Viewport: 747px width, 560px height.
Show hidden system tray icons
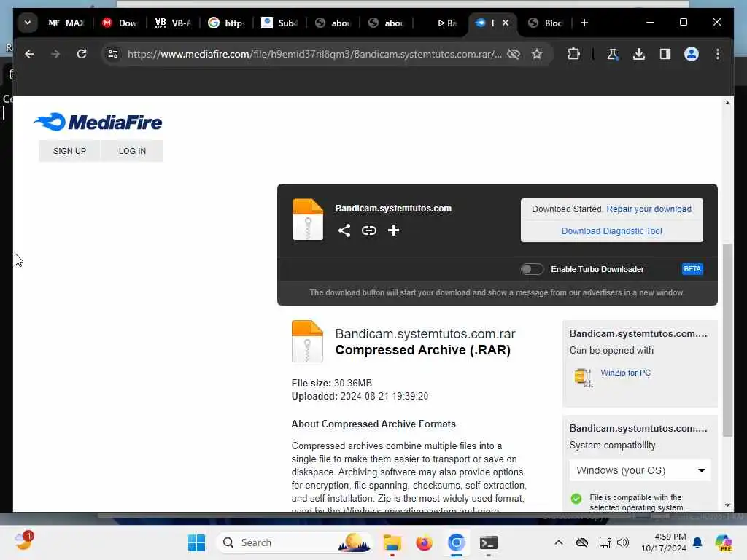tap(559, 542)
